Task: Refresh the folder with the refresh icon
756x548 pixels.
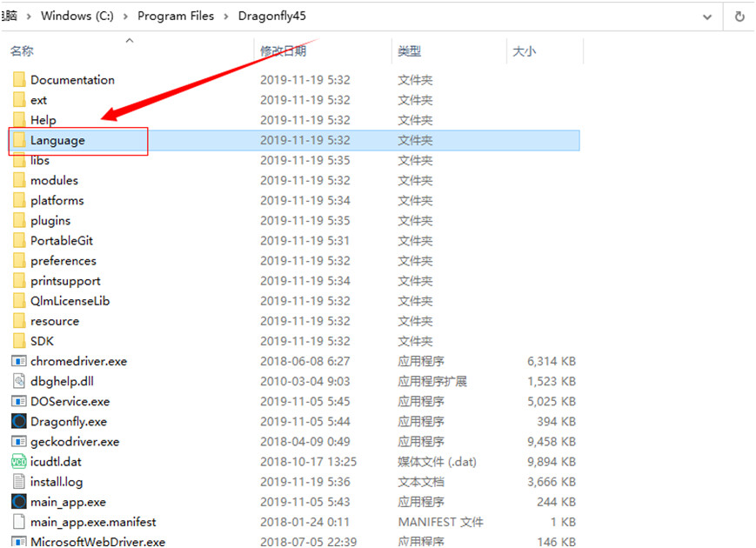Action: point(739,17)
